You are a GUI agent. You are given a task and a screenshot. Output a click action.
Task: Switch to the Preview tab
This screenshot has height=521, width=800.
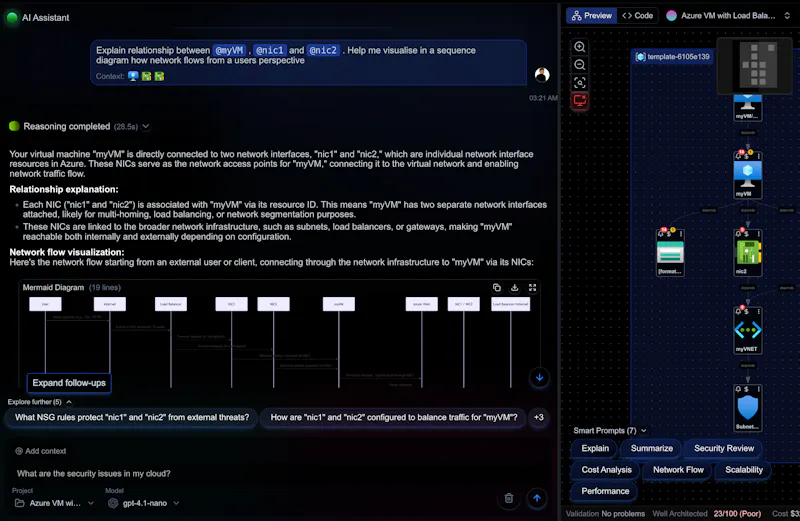[592, 16]
